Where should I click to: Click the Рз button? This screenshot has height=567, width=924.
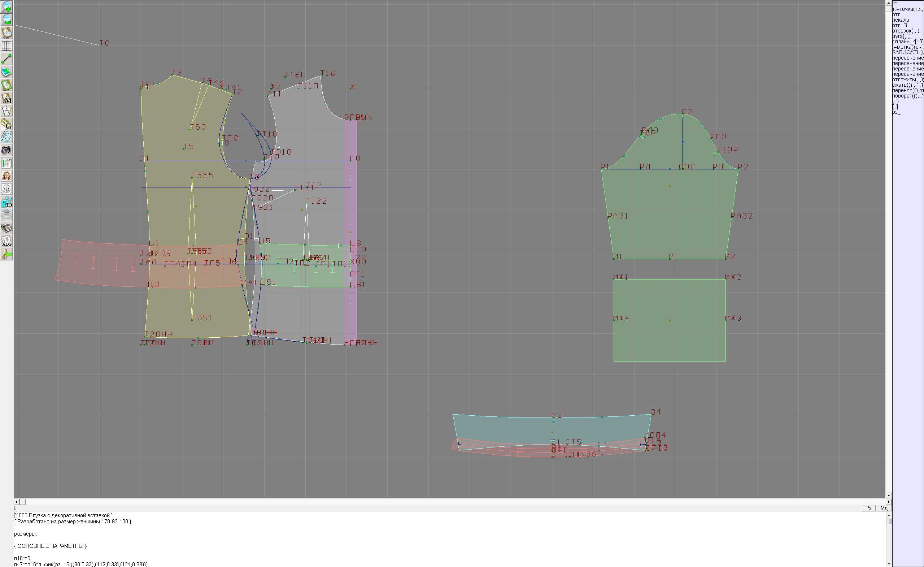(x=868, y=508)
